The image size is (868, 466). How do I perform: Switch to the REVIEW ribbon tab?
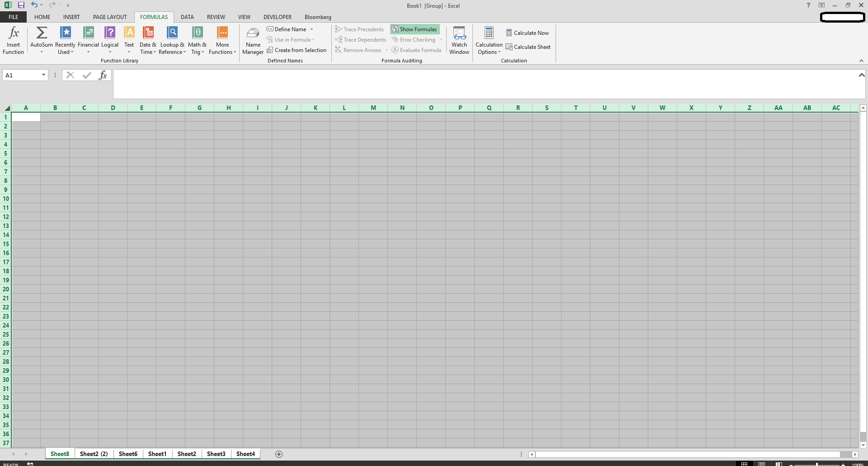[216, 17]
